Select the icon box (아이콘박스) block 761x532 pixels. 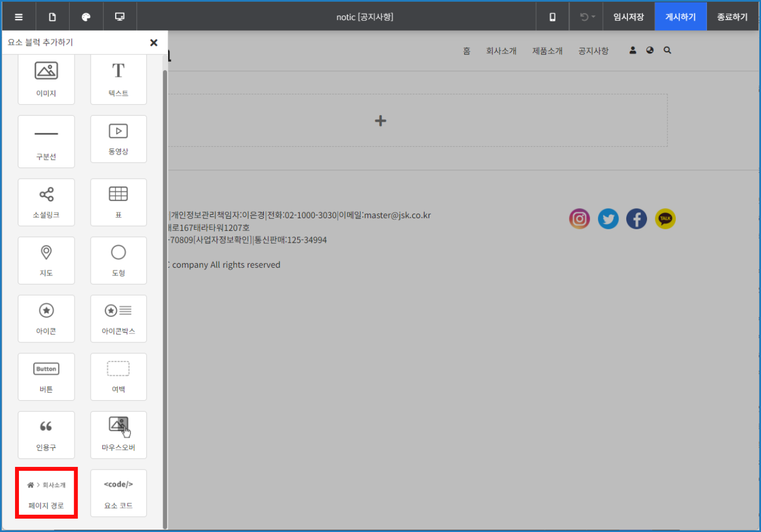119,318
